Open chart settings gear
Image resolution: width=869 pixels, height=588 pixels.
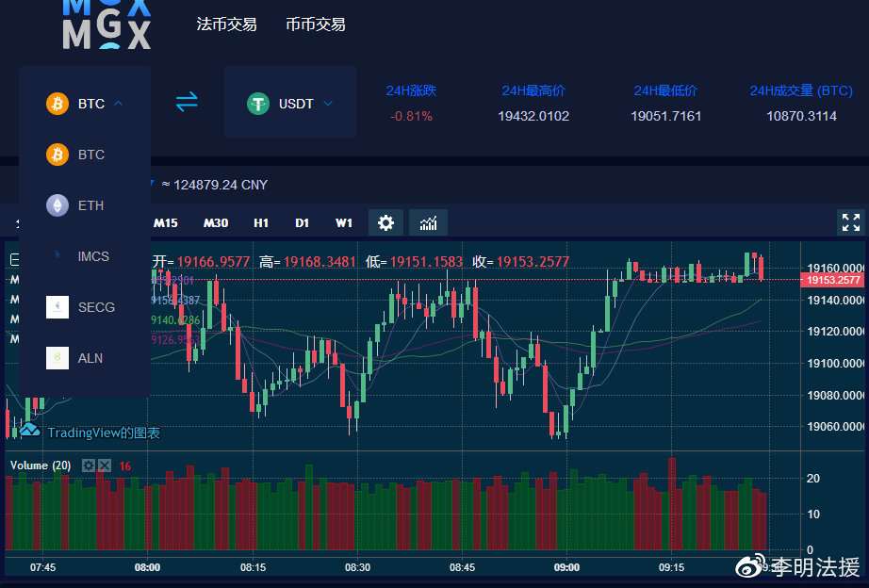tap(385, 222)
